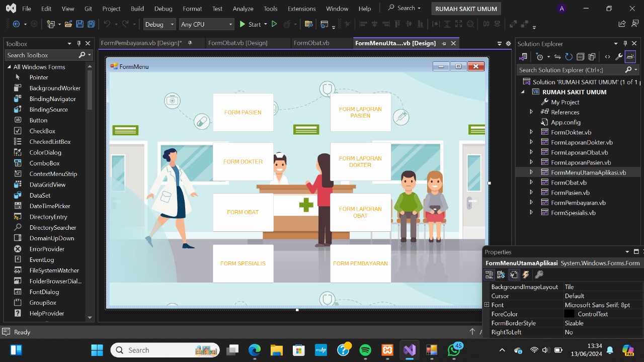Viewport: 644px width, 362px height.
Task: Open the Events lightning bolt view in Properties
Action: pos(526,275)
